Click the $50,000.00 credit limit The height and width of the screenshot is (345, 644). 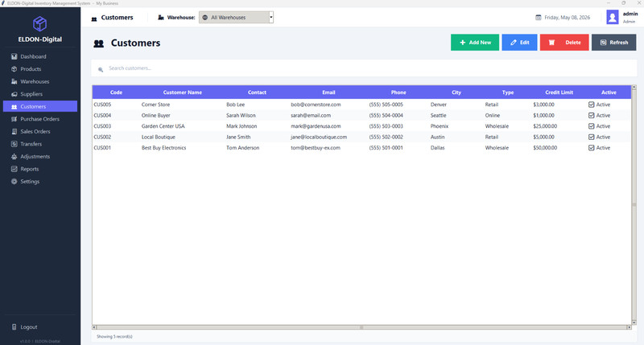pyautogui.click(x=545, y=148)
